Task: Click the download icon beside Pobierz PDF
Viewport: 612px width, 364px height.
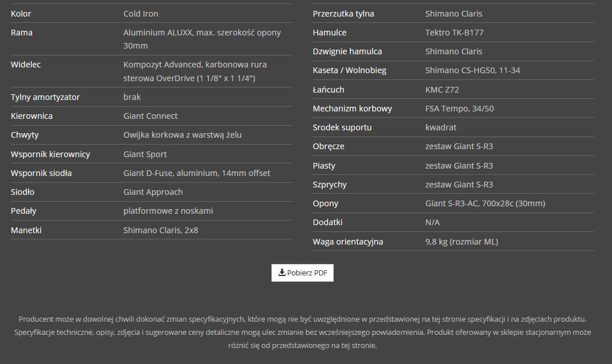Action: [282, 273]
